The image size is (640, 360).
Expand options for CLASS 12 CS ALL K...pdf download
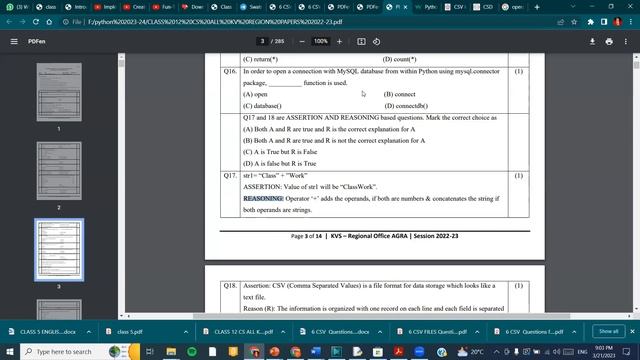pos(283,332)
